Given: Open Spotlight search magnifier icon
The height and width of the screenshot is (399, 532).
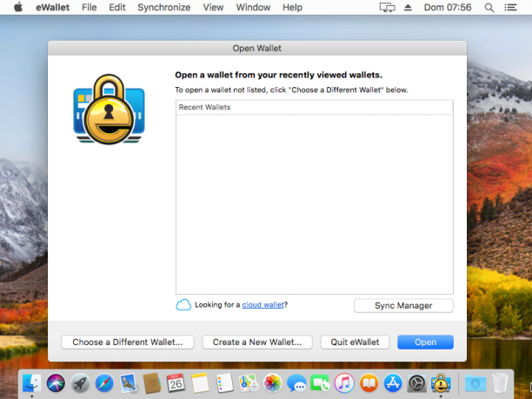Looking at the screenshot, I should click(489, 8).
